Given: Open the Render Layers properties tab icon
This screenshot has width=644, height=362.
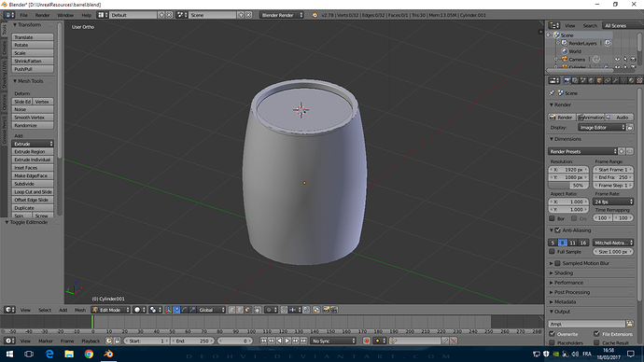Looking at the screenshot, I should click(x=575, y=80).
